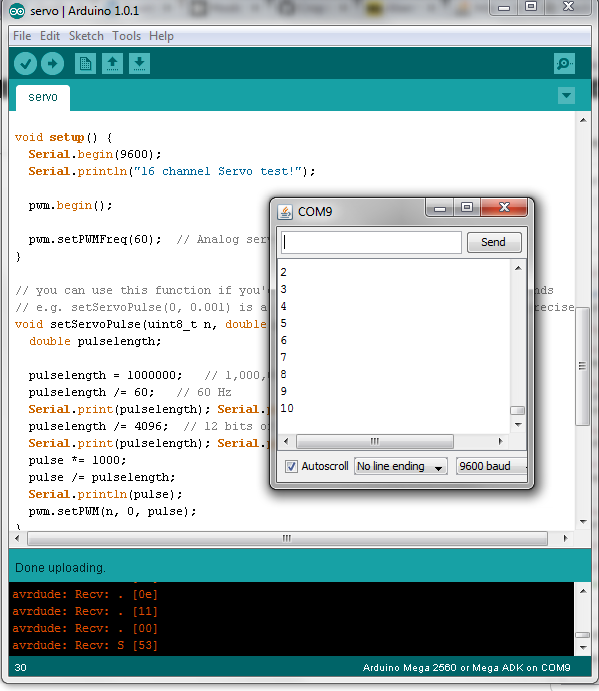Open the File menu
The height and width of the screenshot is (691, 599).
pyautogui.click(x=22, y=36)
